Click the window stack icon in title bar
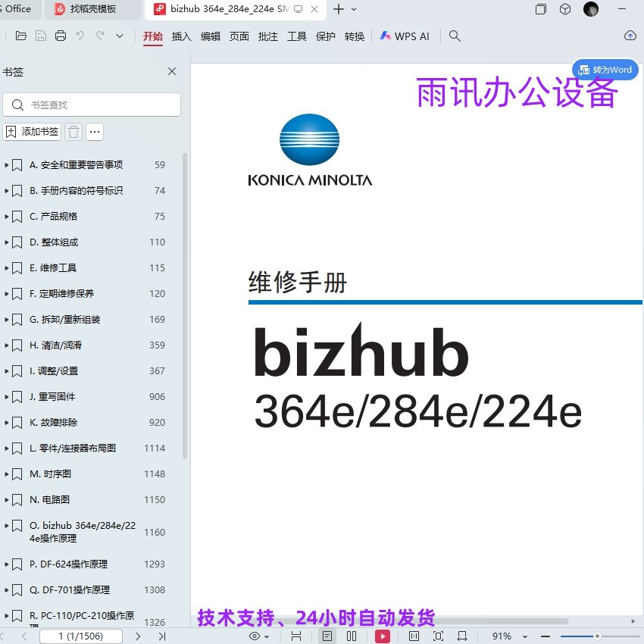The width and height of the screenshot is (644, 644). click(x=541, y=9)
